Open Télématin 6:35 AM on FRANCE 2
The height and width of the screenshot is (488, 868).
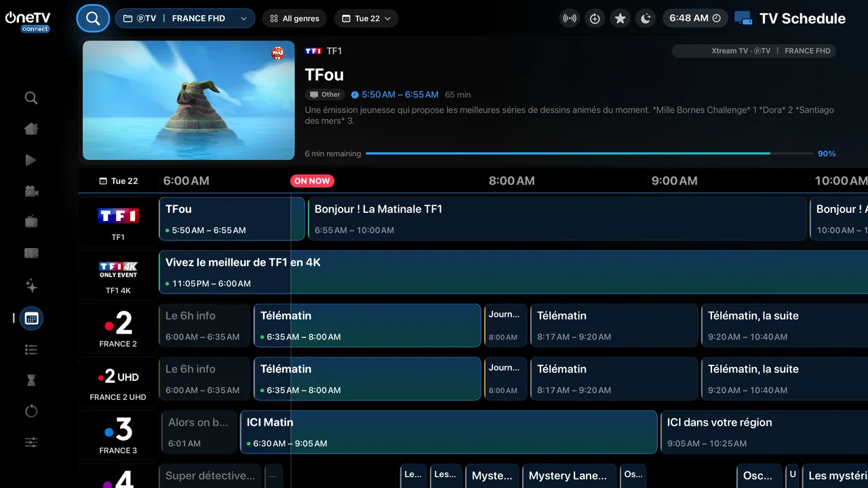click(368, 325)
